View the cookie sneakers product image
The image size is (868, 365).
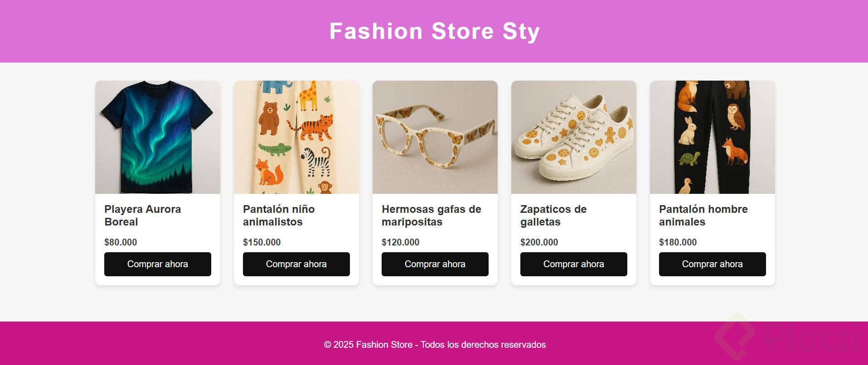[x=574, y=137]
